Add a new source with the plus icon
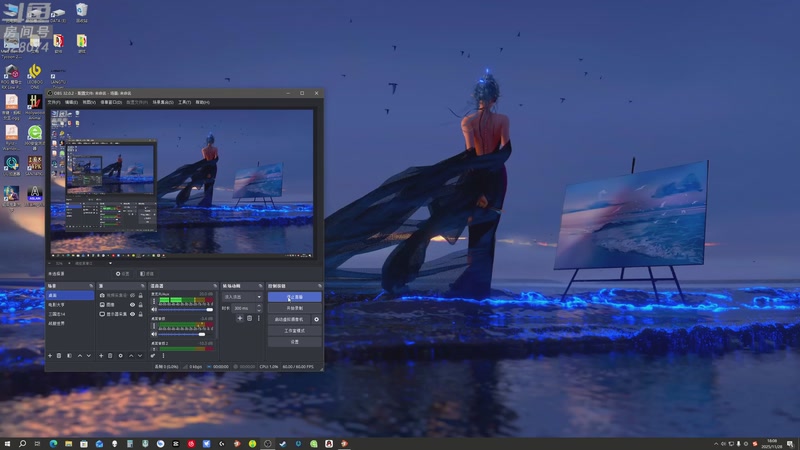 coord(101,356)
